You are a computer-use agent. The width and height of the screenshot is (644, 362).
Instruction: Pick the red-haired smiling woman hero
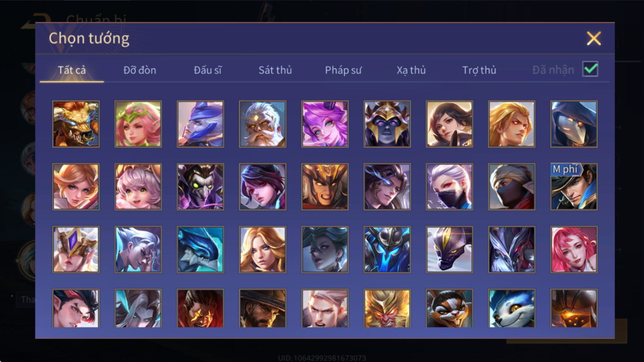[574, 249]
